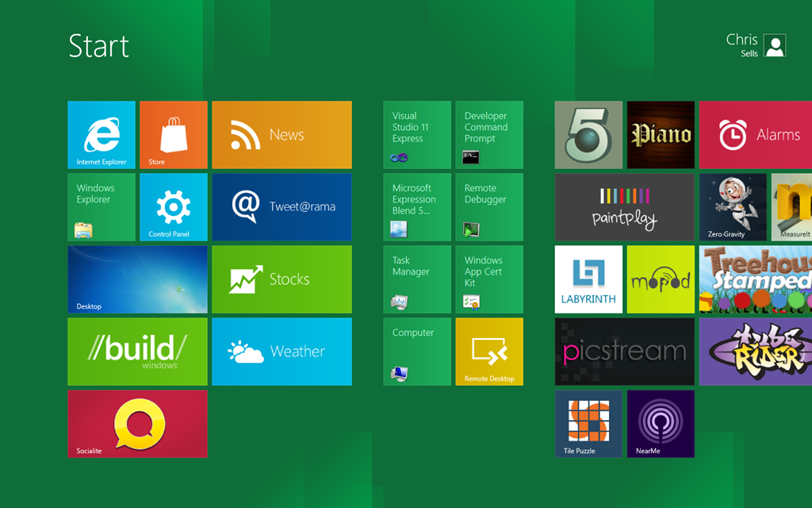The width and height of the screenshot is (812, 508).
Task: Open the Alarms tile
Action: [756, 135]
